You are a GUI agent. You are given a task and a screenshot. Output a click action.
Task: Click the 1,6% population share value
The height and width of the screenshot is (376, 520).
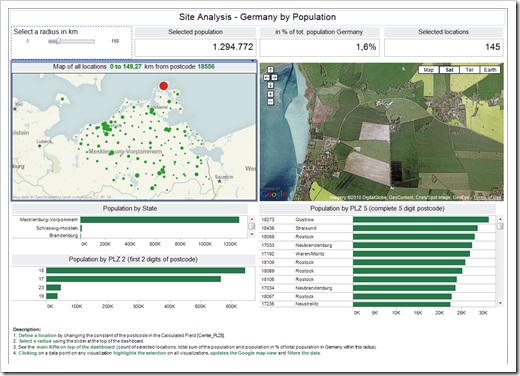[366, 47]
